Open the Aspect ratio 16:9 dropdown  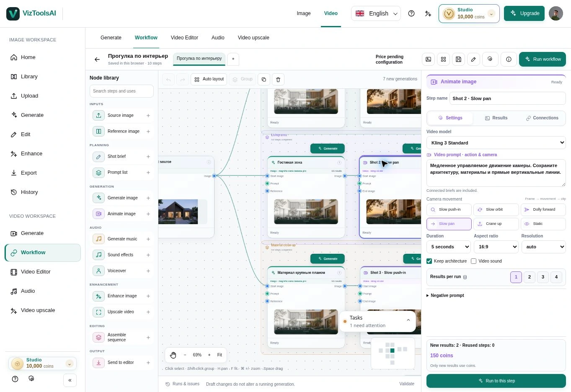(x=496, y=247)
